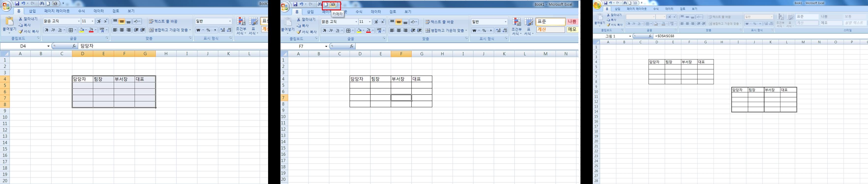Image resolution: width=868 pixels, height=184 pixels.
Task: Open the borders dropdown in the left window
Action: click(x=76, y=30)
